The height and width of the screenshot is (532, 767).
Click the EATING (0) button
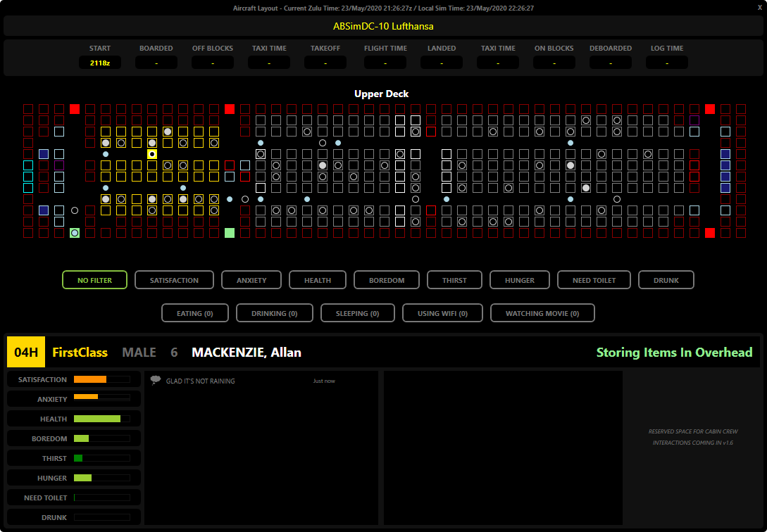point(194,313)
